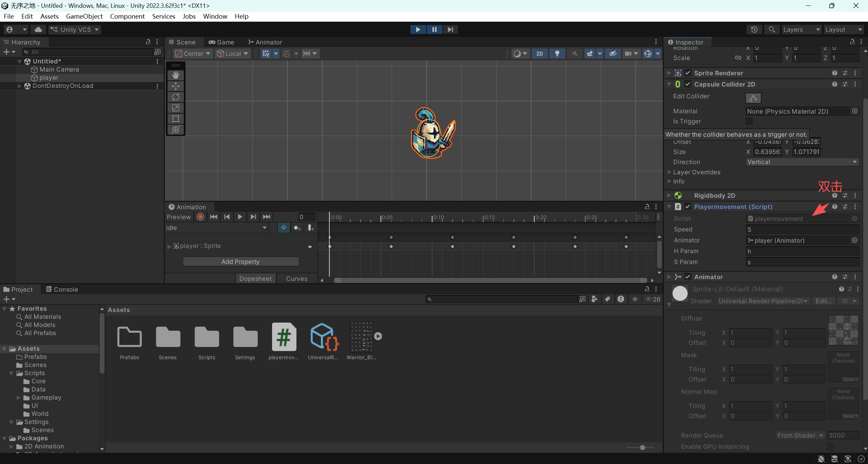Image resolution: width=868 pixels, height=464 pixels.
Task: Go to previous keyframe in Animation
Action: (x=227, y=217)
